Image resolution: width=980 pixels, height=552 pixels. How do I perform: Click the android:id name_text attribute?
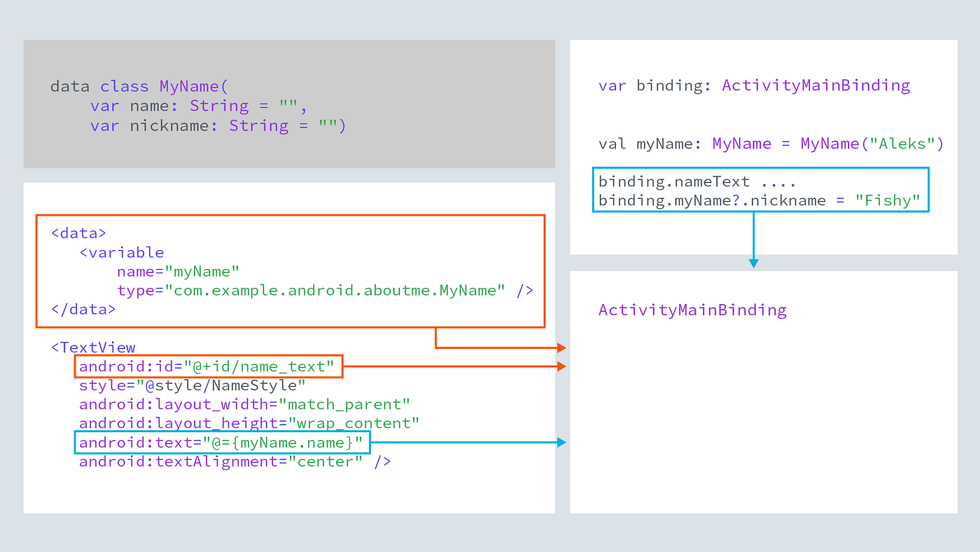click(206, 366)
